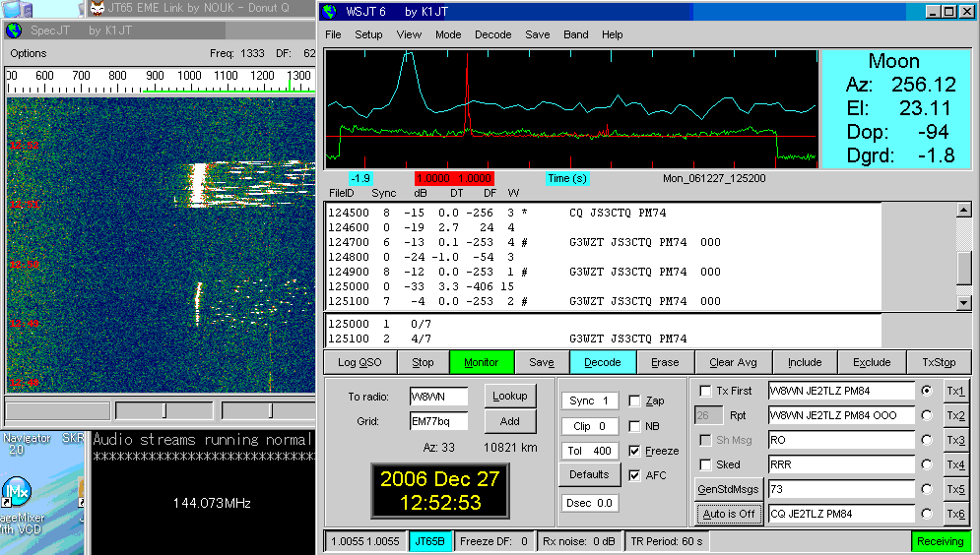Enable the Zap checkbox
This screenshot has height=555, width=980.
[x=634, y=401]
